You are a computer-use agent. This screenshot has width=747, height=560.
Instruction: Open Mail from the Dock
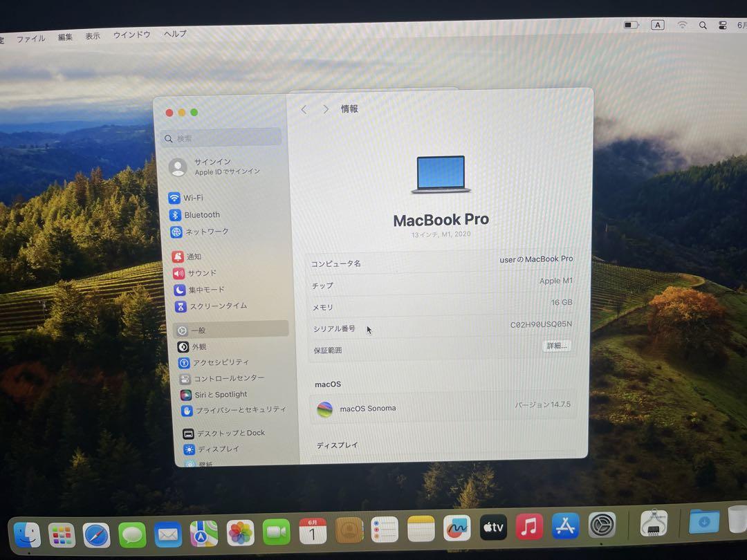point(167,534)
